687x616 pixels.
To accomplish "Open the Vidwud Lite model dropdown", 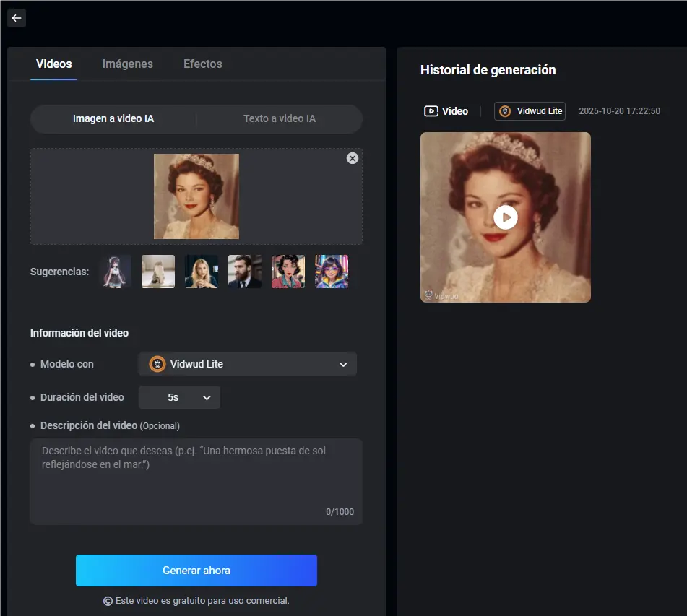I will pos(247,364).
